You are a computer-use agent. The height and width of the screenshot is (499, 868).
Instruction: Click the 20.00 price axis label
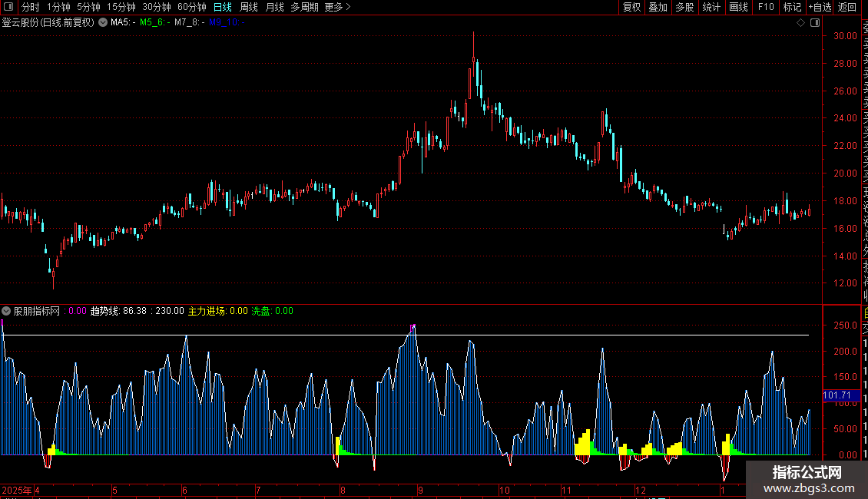(x=845, y=173)
